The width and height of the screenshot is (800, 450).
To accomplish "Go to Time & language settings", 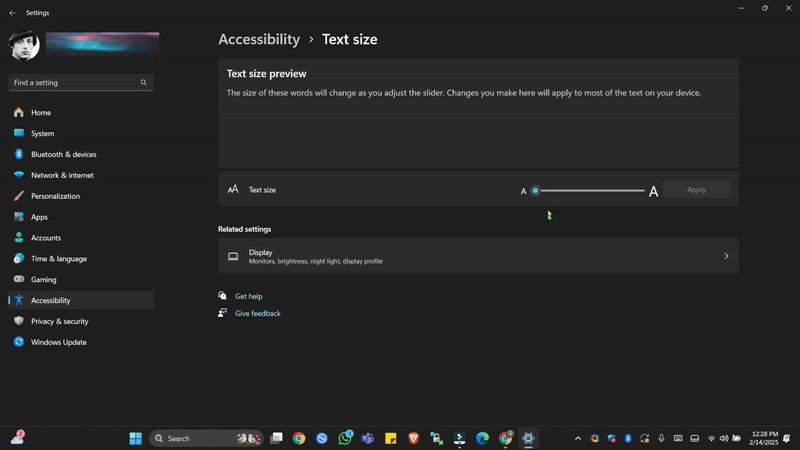I will point(81,259).
